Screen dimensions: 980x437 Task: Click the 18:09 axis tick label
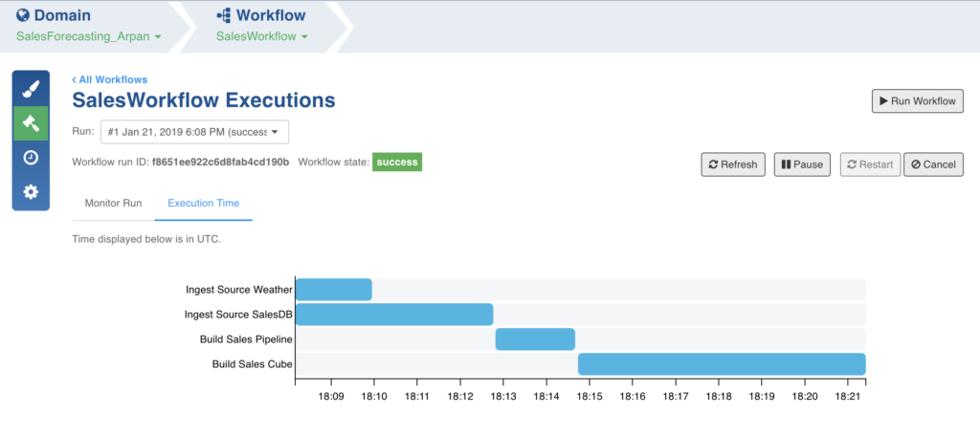coord(330,396)
